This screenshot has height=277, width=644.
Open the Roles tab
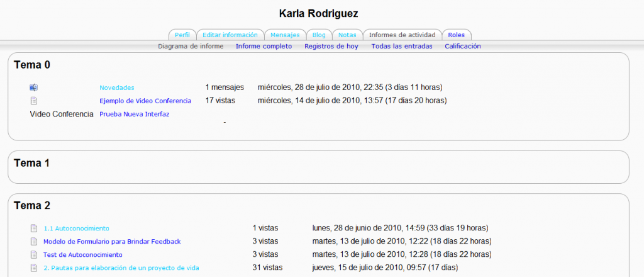coord(456,35)
